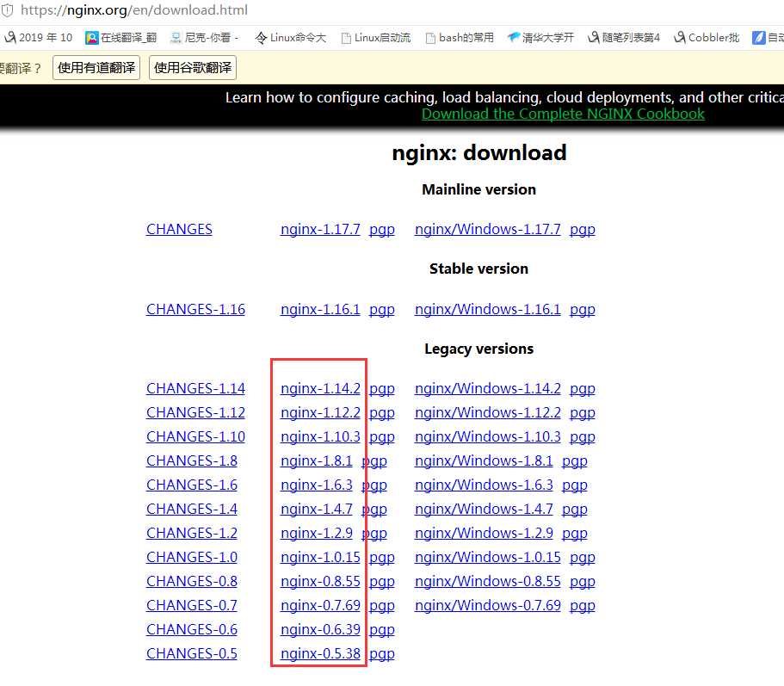The image size is (784, 686).
Task: Open the 在线翻译 bookmark icon
Action: pyautogui.click(x=91, y=38)
